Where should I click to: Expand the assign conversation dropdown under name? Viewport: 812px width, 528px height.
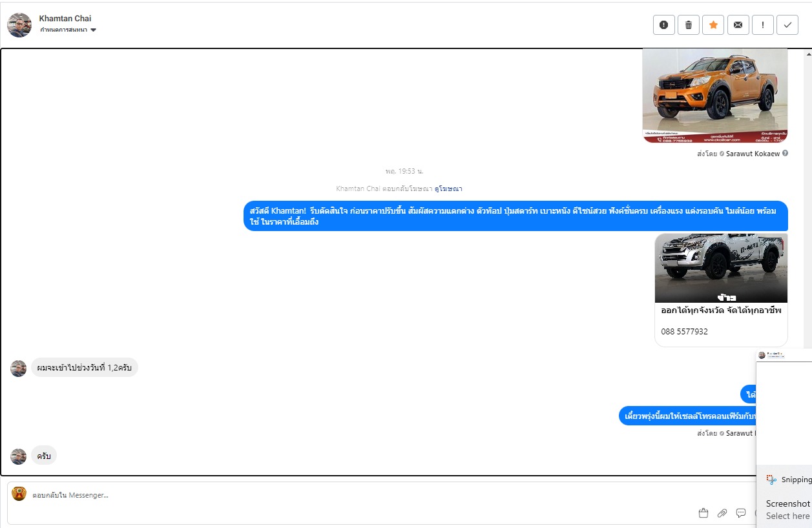tap(68, 30)
